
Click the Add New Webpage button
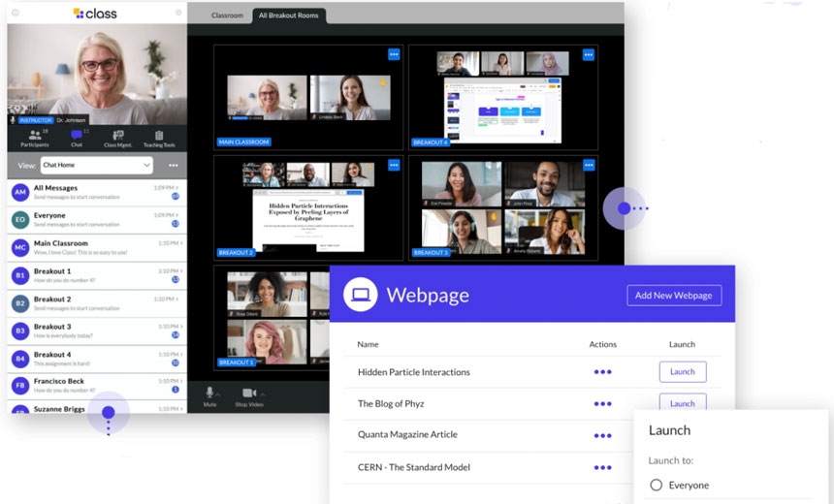673,295
